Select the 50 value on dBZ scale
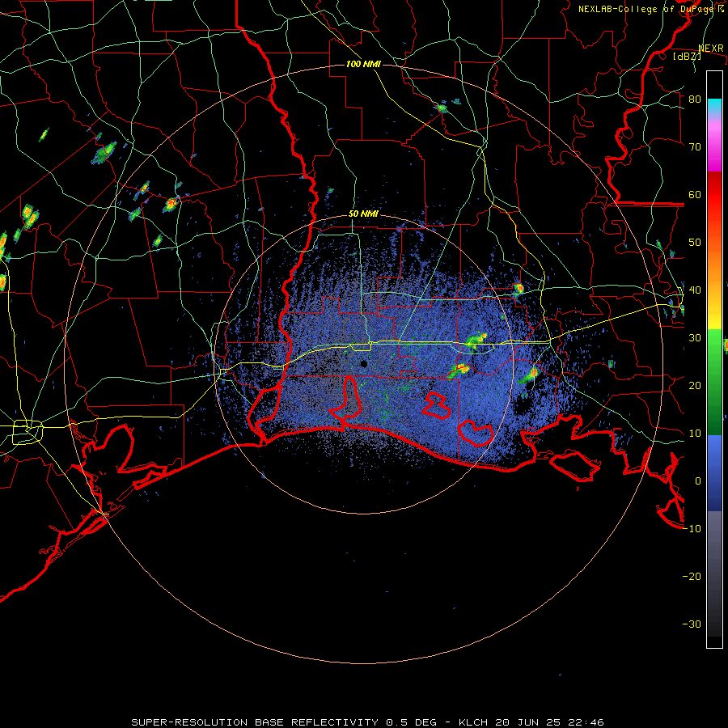The width and height of the screenshot is (728, 728). click(x=695, y=243)
